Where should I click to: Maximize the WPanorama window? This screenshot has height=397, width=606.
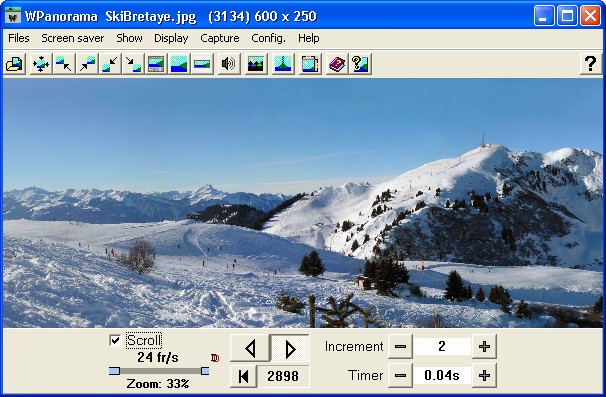click(567, 16)
